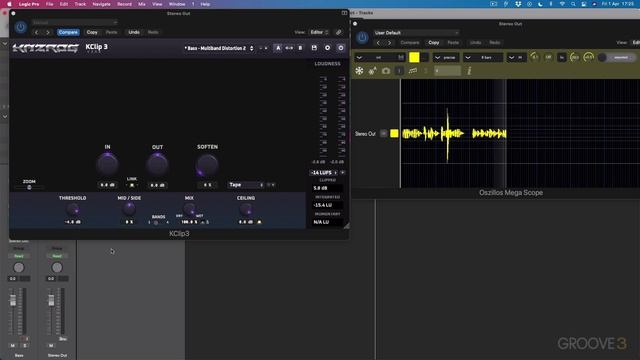Click the ZOOM slider handle

29,187
